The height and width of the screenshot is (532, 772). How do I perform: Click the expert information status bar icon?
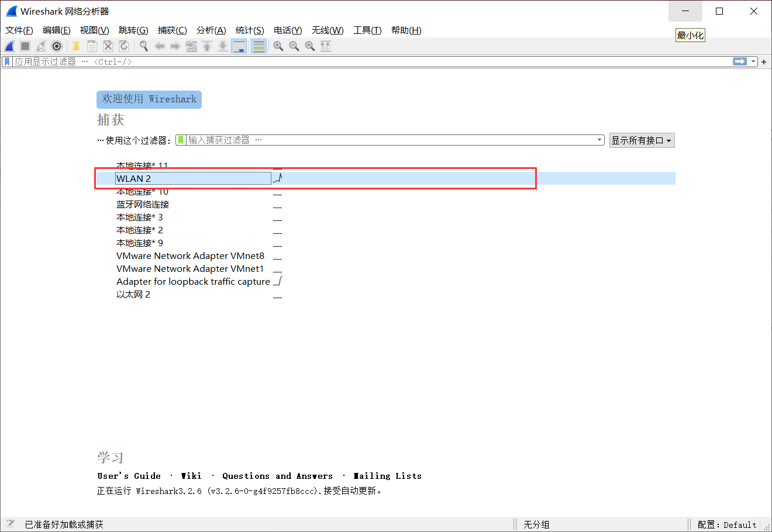tap(11, 524)
